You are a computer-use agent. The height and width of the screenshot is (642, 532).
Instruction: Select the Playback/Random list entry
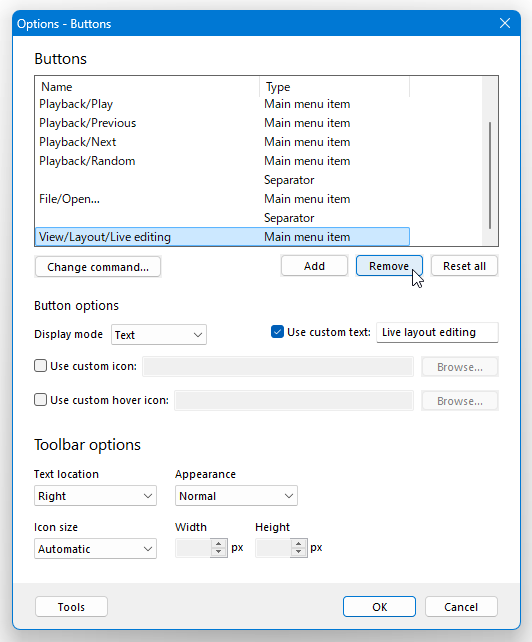click(x=222, y=161)
